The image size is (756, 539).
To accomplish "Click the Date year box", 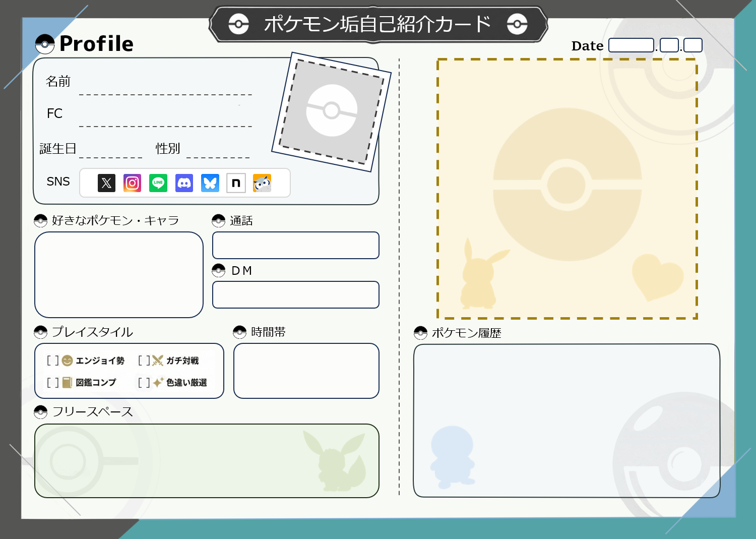I will tap(632, 45).
